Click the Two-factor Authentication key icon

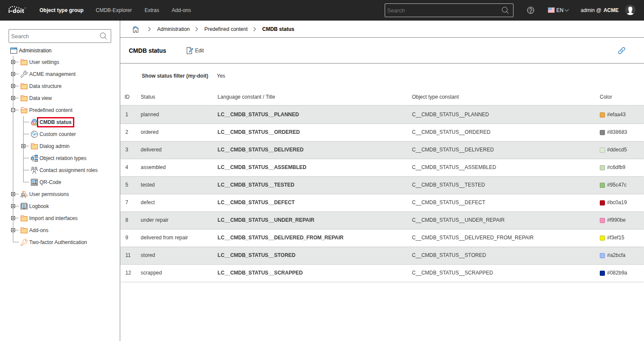24,242
